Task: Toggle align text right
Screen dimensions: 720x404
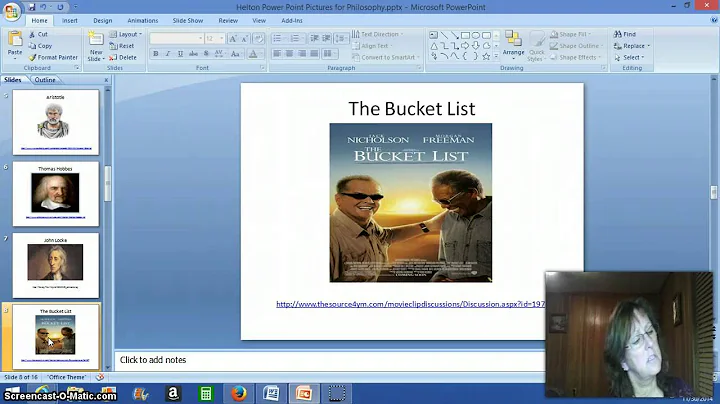Action: coord(302,54)
